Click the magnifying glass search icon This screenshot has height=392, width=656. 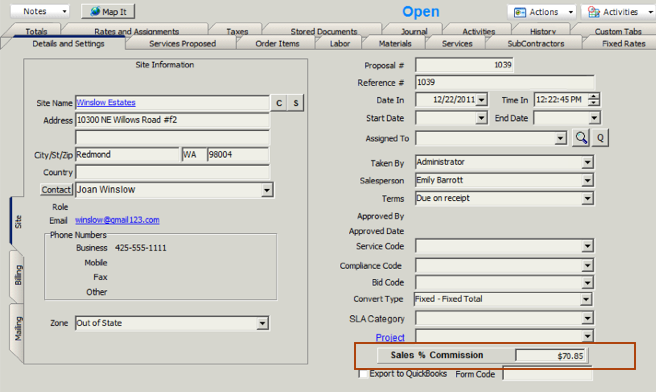(581, 138)
